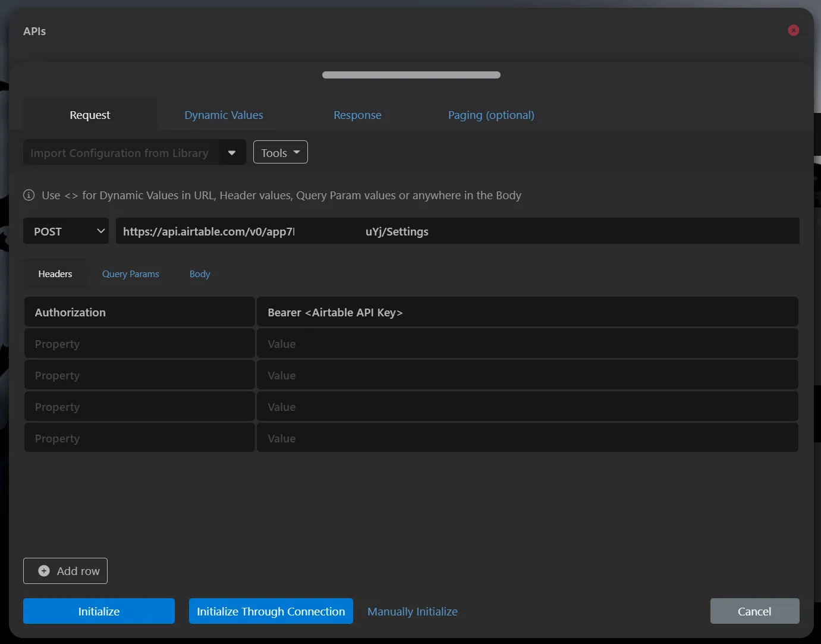The height and width of the screenshot is (644, 821).
Task: Click the progress bar at top of dialog
Action: coord(411,75)
